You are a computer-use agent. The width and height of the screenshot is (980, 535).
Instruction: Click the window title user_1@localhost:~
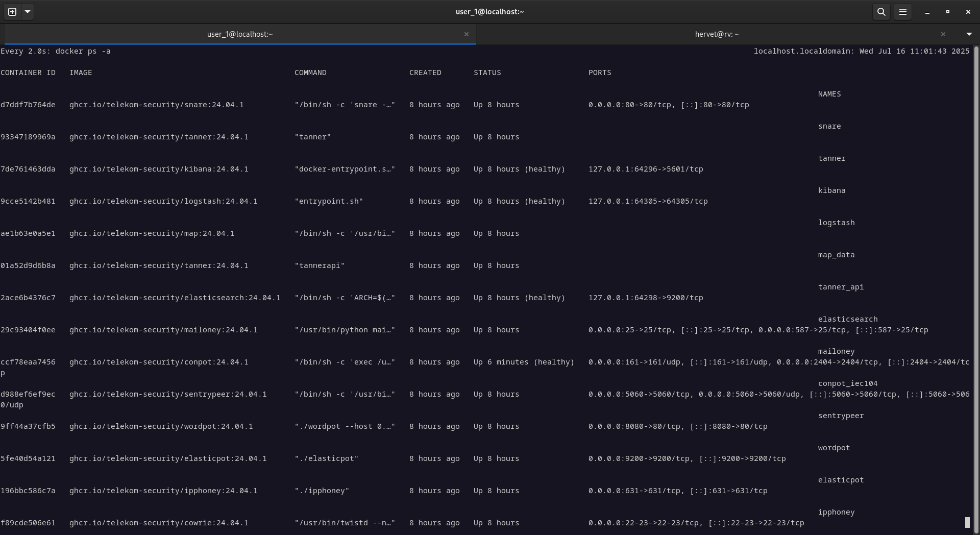pyautogui.click(x=489, y=12)
